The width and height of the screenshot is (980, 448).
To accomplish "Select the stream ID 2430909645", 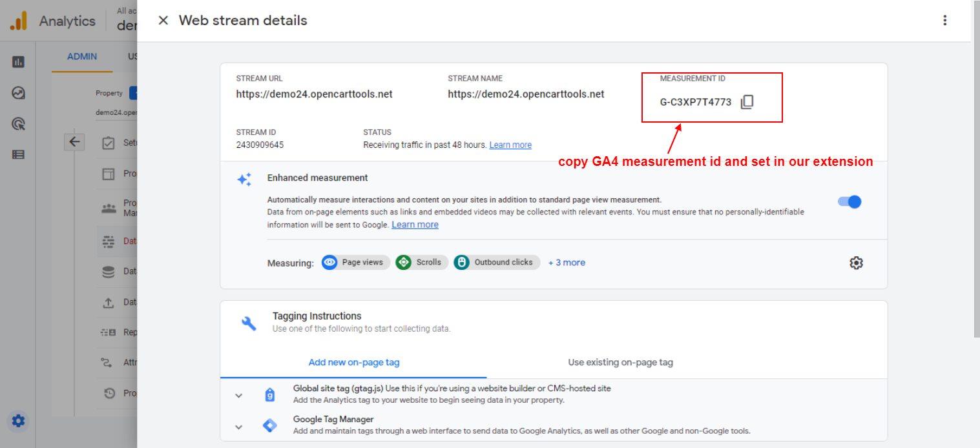I will click(260, 145).
